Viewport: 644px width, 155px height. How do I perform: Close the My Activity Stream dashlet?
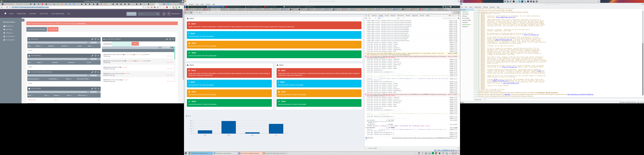pos(173,39)
